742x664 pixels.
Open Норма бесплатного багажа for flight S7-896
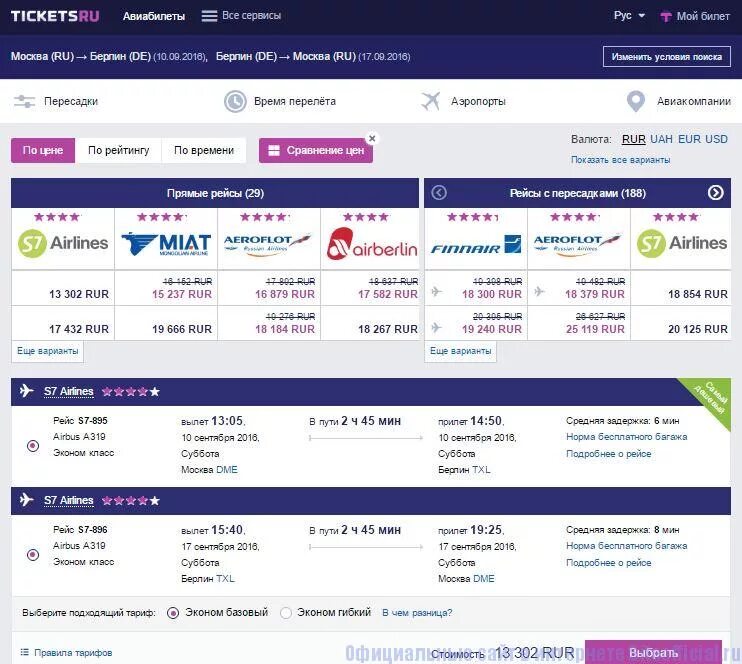click(627, 546)
